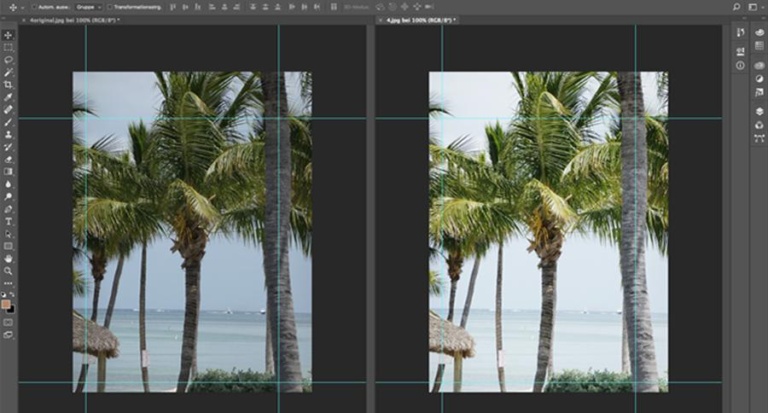The width and height of the screenshot is (768, 413).
Task: Activate the Crop tool
Action: [x=8, y=84]
